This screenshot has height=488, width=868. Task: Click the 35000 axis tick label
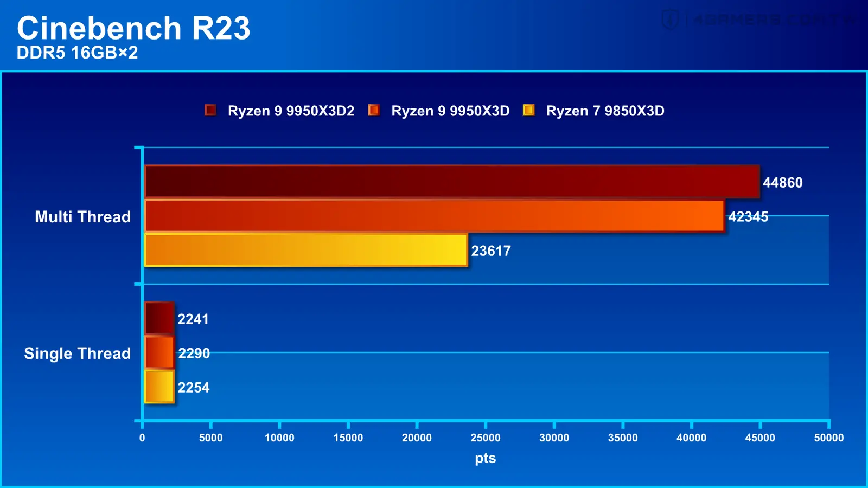pyautogui.click(x=623, y=438)
